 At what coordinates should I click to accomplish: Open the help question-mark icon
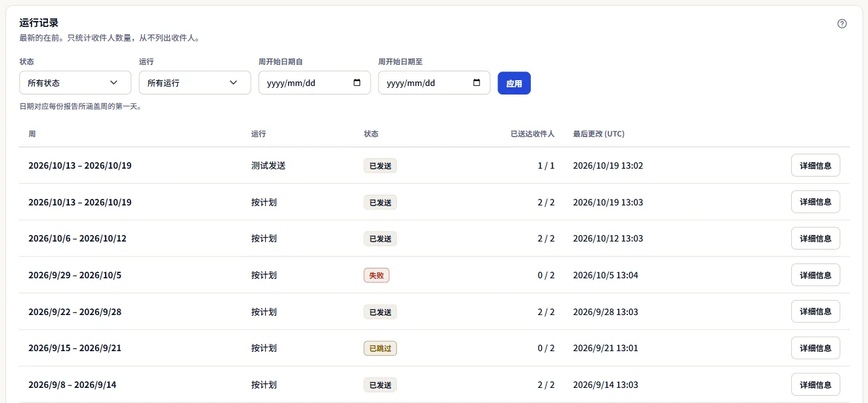click(842, 24)
